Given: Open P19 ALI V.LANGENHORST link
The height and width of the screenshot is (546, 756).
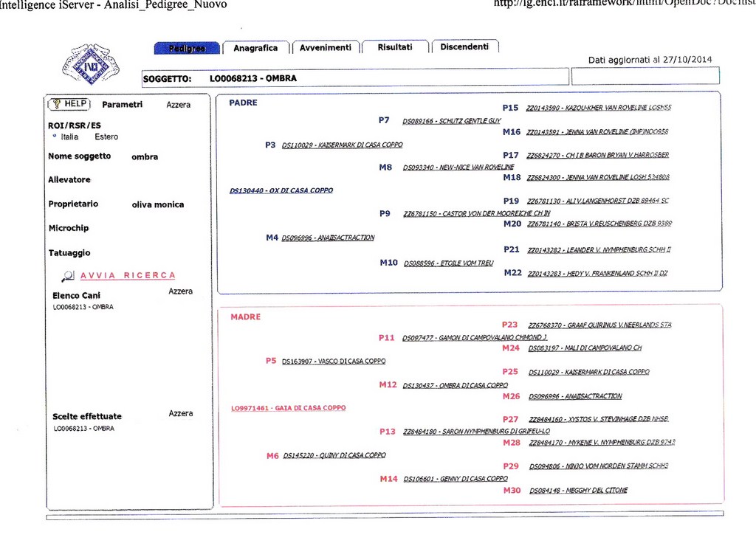Looking at the screenshot, I should click(598, 201).
